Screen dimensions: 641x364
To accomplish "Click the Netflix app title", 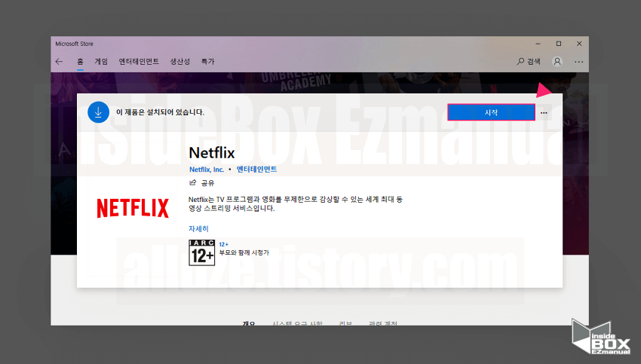I will tap(212, 153).
